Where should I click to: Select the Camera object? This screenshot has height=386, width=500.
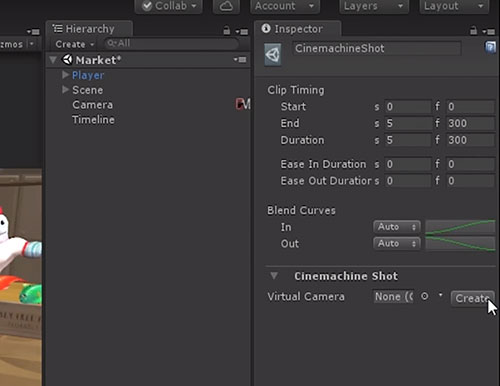[92, 105]
